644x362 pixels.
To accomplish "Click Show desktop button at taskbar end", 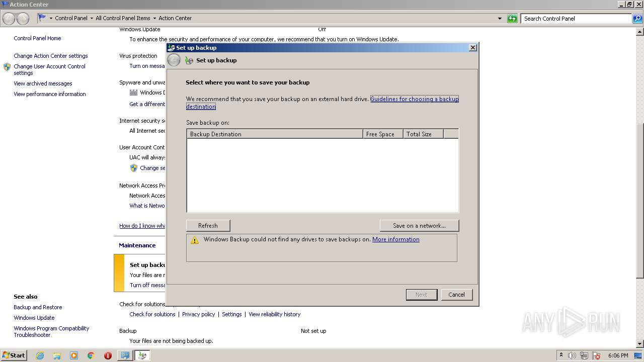I will (638, 355).
